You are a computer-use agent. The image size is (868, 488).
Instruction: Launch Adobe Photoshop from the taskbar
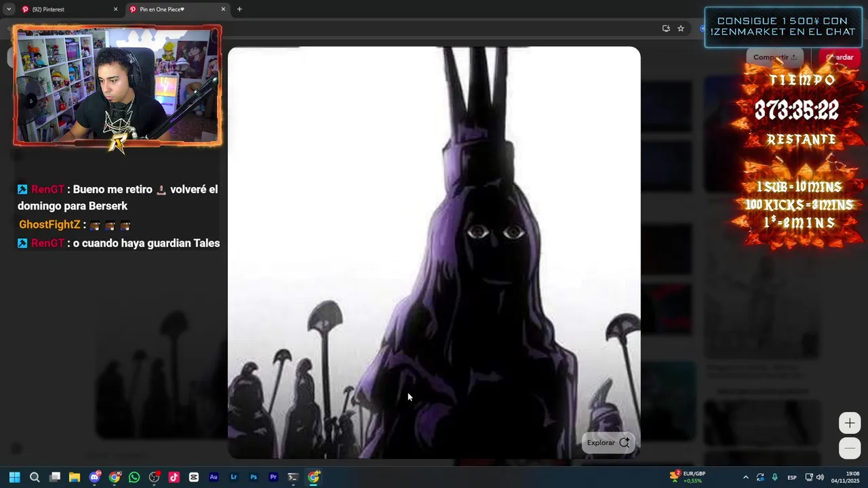tap(254, 477)
